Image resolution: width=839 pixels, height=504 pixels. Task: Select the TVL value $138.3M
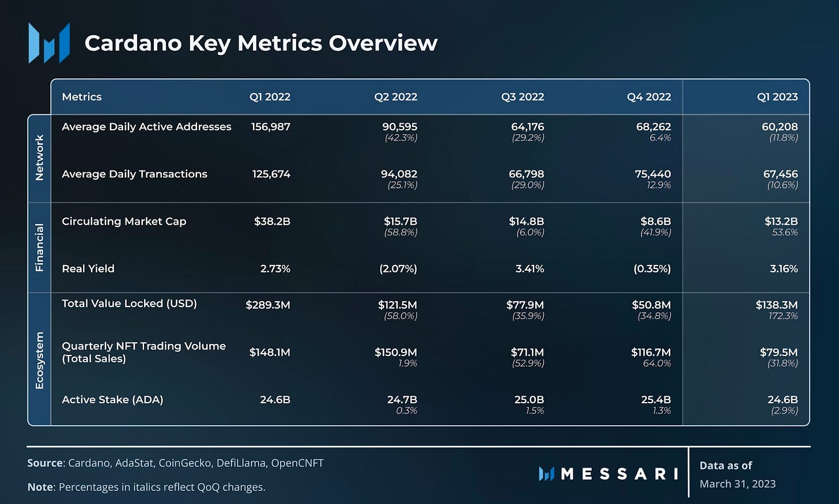click(x=777, y=305)
